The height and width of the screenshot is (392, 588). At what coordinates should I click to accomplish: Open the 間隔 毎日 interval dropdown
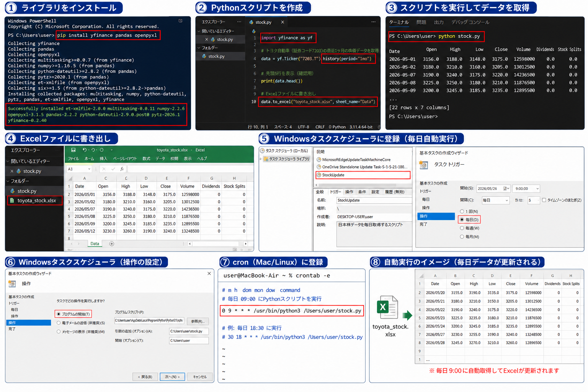pyautogui.click(x=506, y=200)
